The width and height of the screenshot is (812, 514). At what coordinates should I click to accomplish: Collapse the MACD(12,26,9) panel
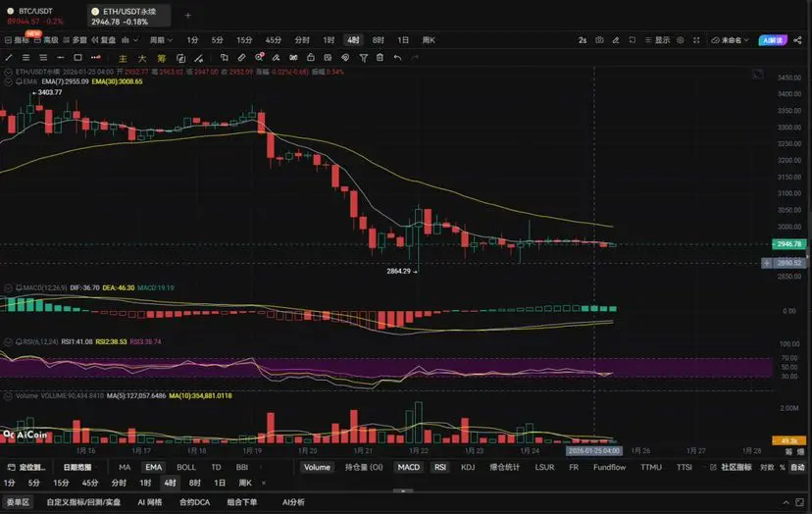click(x=8, y=287)
